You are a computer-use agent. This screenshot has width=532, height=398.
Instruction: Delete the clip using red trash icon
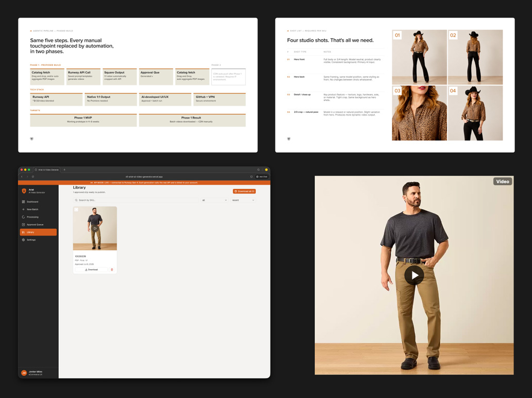pyautogui.click(x=112, y=270)
